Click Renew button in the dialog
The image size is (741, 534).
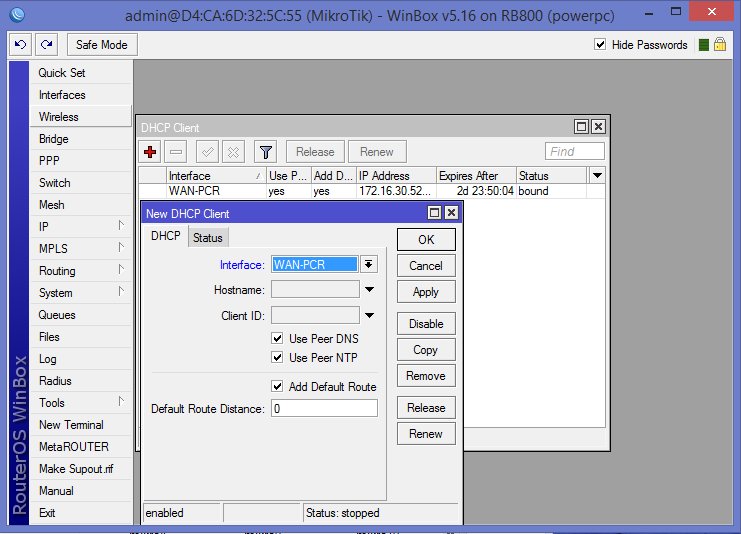pyautogui.click(x=426, y=434)
